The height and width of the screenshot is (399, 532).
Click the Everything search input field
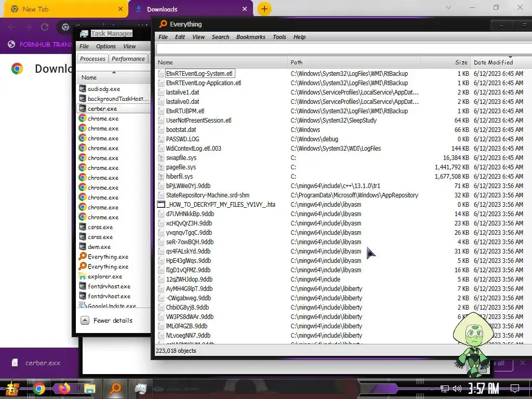[x=344, y=48]
